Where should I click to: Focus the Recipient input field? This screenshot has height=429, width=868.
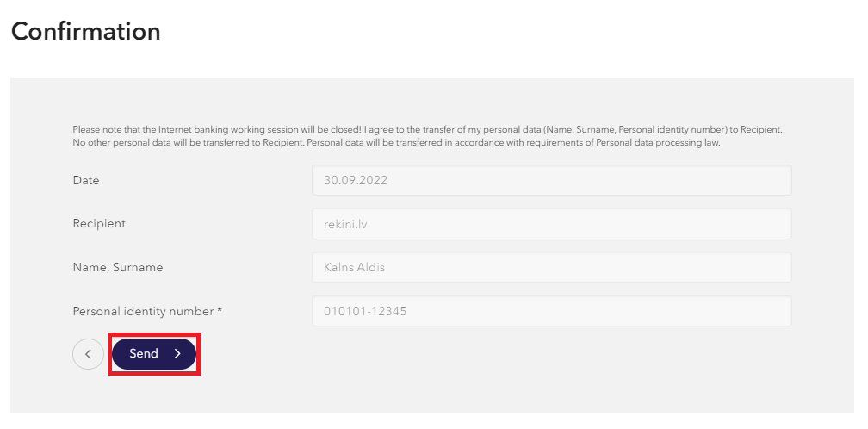tap(551, 224)
